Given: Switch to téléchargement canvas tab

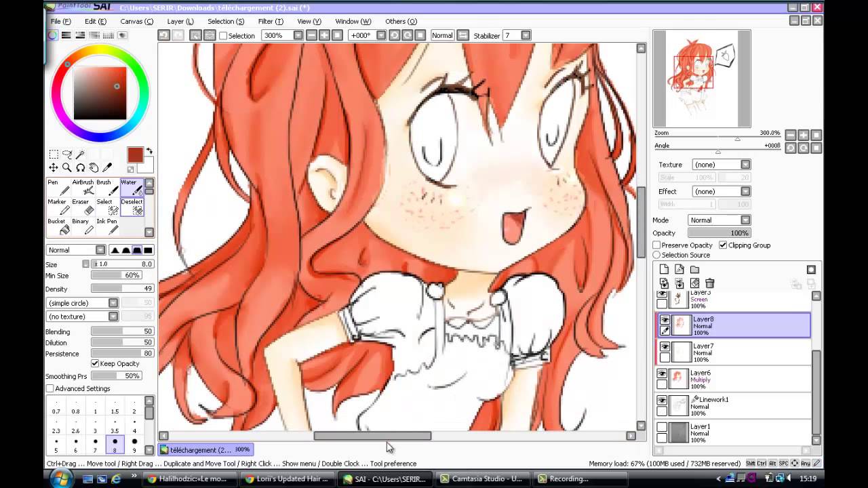Looking at the screenshot, I should [206, 449].
